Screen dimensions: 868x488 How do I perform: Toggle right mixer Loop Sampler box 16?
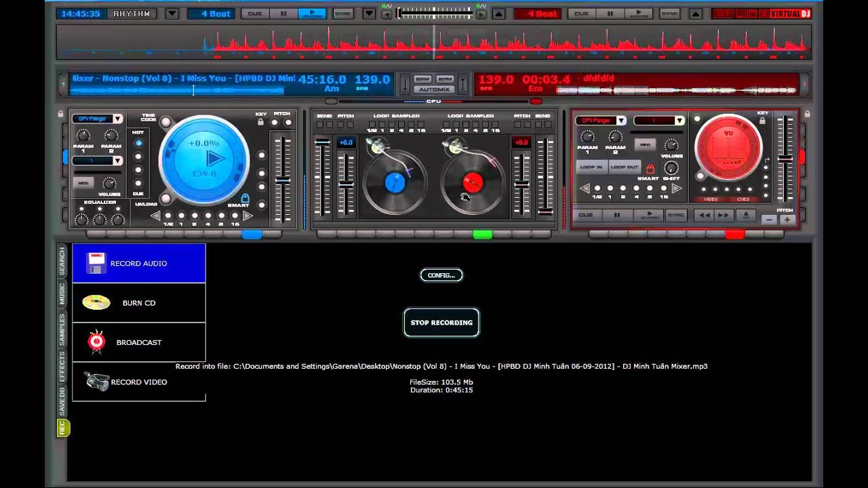pyautogui.click(x=496, y=125)
